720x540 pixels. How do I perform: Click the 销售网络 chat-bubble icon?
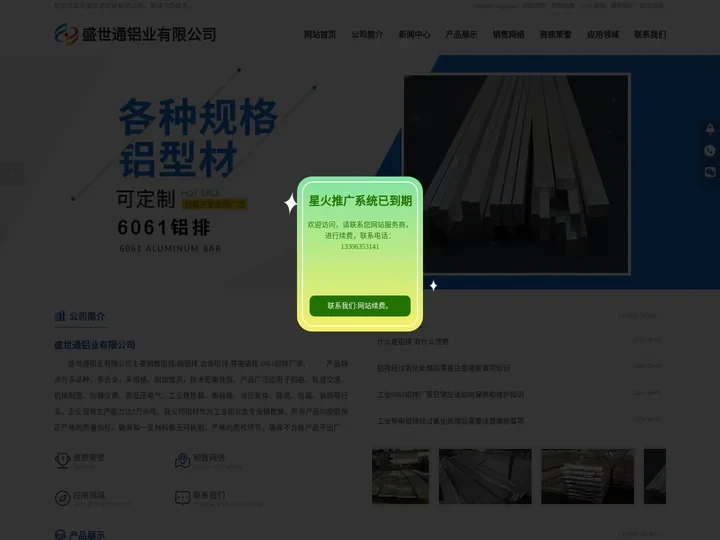(182, 460)
